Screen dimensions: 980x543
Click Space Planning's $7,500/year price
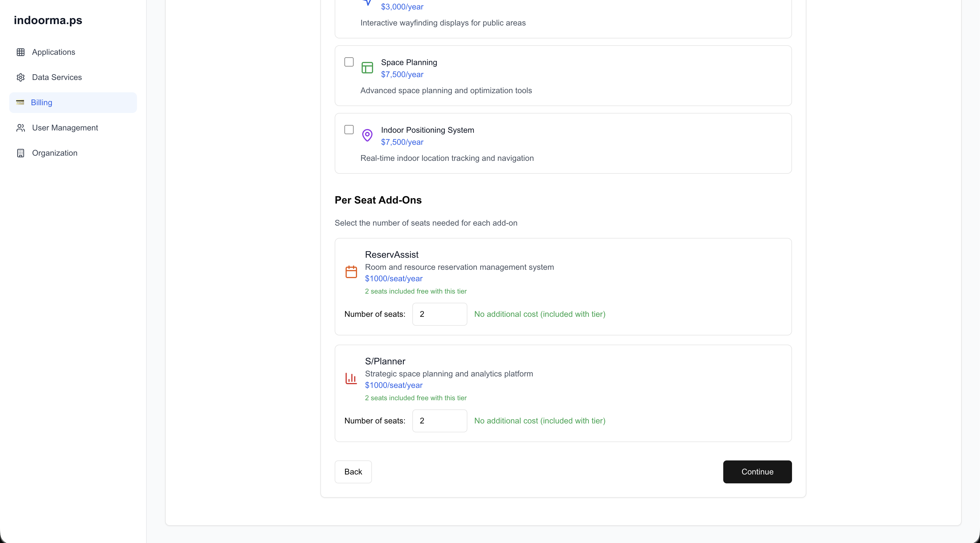pos(402,75)
